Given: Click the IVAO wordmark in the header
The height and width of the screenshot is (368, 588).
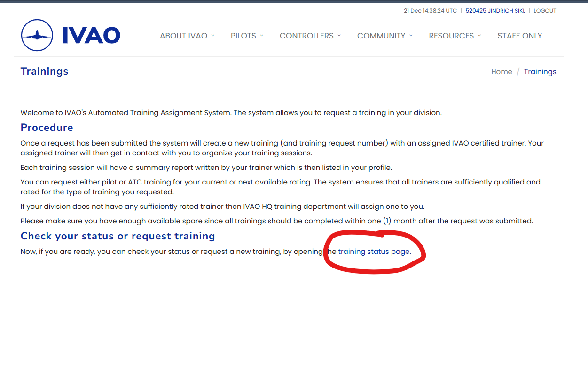Looking at the screenshot, I should 91,36.
